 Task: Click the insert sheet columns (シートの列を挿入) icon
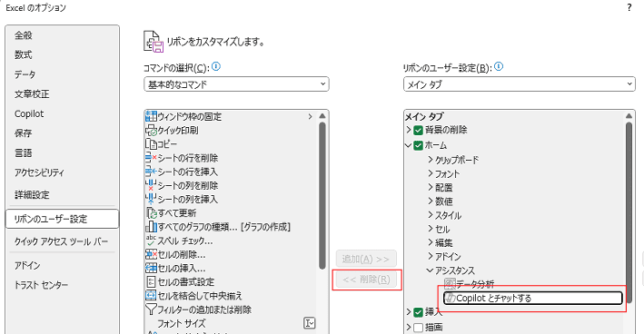(x=151, y=199)
